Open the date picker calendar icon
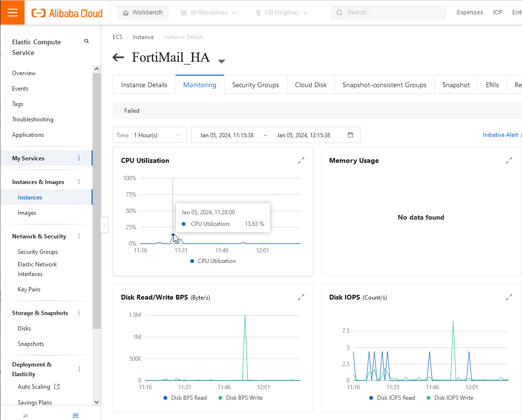The height and width of the screenshot is (420, 522). [350, 135]
